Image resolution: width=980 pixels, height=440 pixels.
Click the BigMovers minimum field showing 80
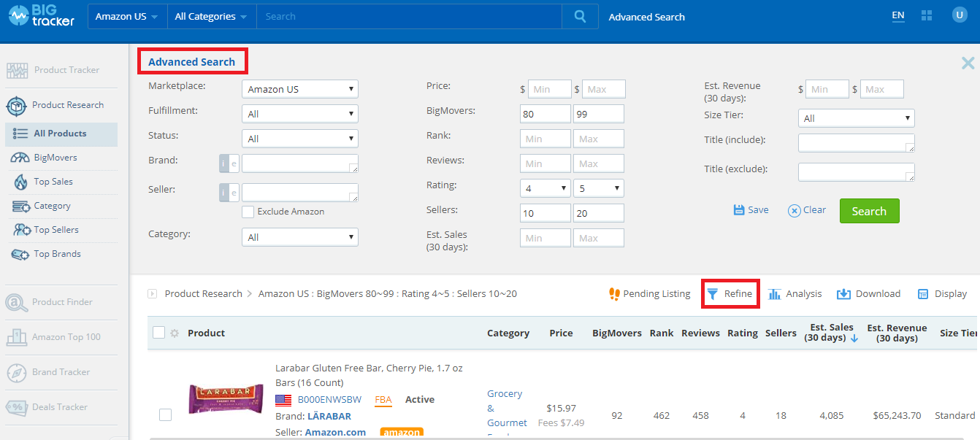tap(545, 114)
